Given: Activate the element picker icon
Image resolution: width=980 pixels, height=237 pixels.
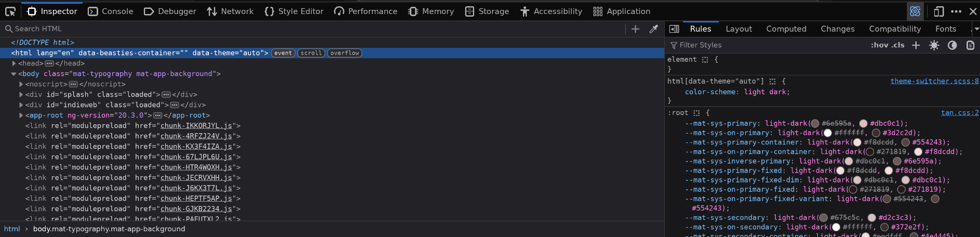Looking at the screenshot, I should tap(10, 11).
